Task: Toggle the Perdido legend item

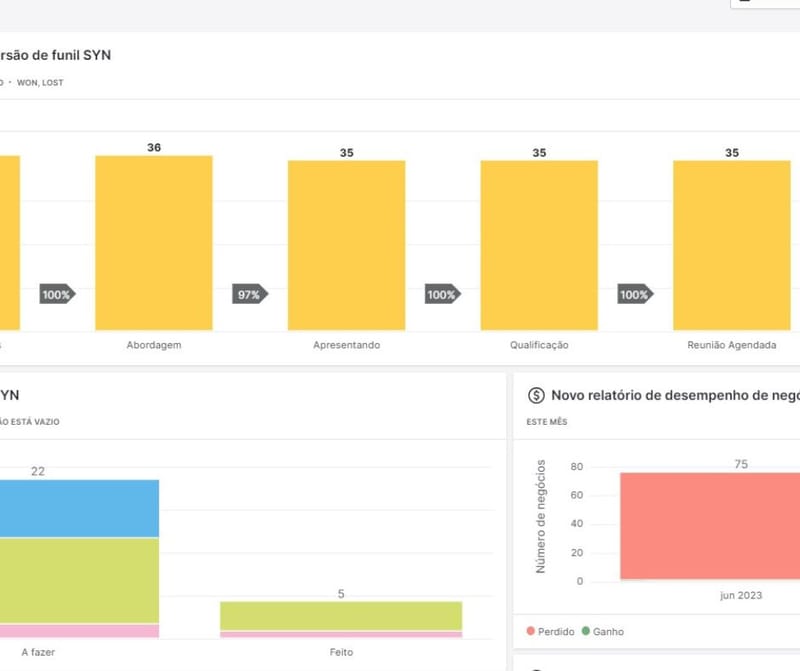Action: point(550,632)
